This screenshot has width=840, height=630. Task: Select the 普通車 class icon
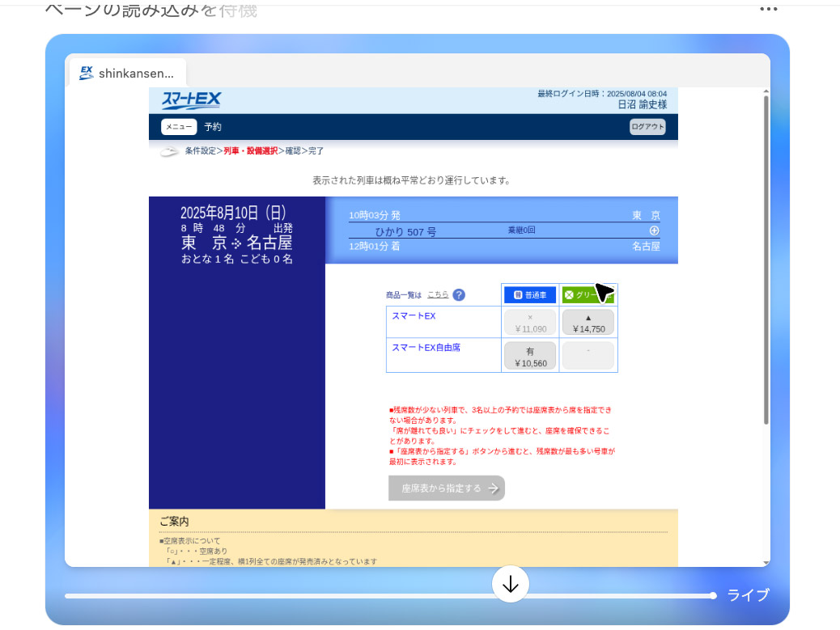tap(529, 294)
